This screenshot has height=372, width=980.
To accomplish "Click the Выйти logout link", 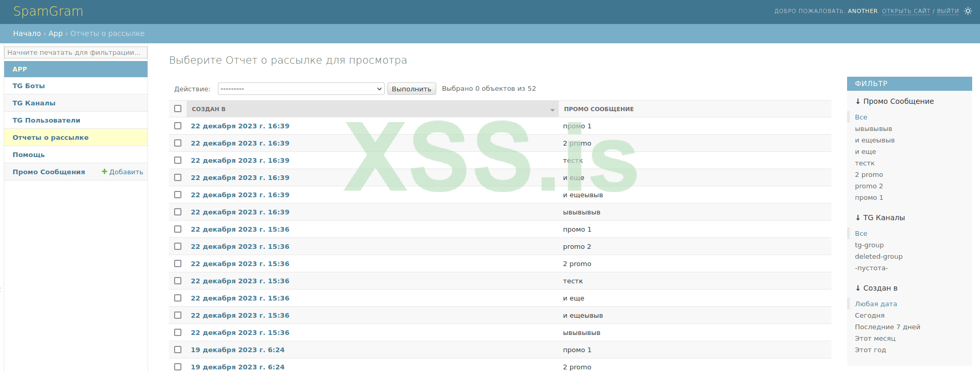I will (x=948, y=11).
